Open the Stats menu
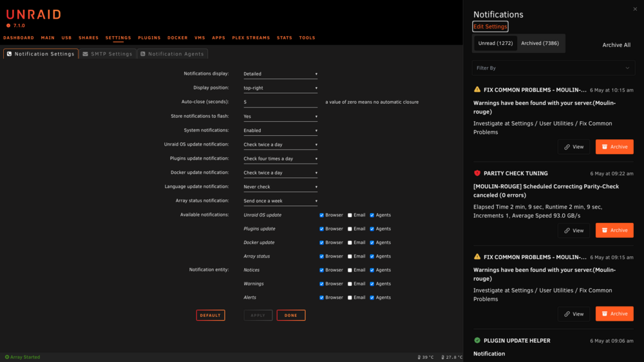Viewport: 644px width, 362px height. pyautogui.click(x=284, y=38)
